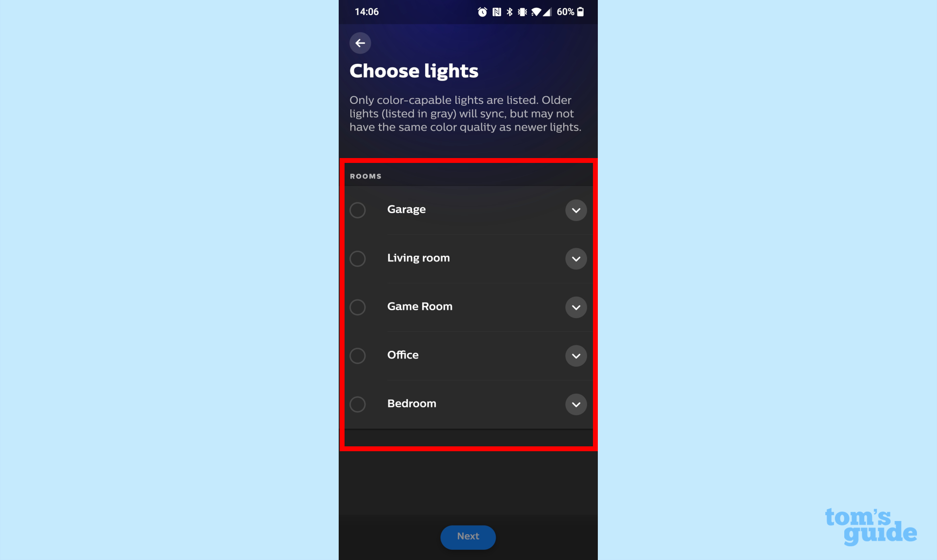The height and width of the screenshot is (560, 937).
Task: Toggle the Bedroom room selection
Action: (358, 404)
